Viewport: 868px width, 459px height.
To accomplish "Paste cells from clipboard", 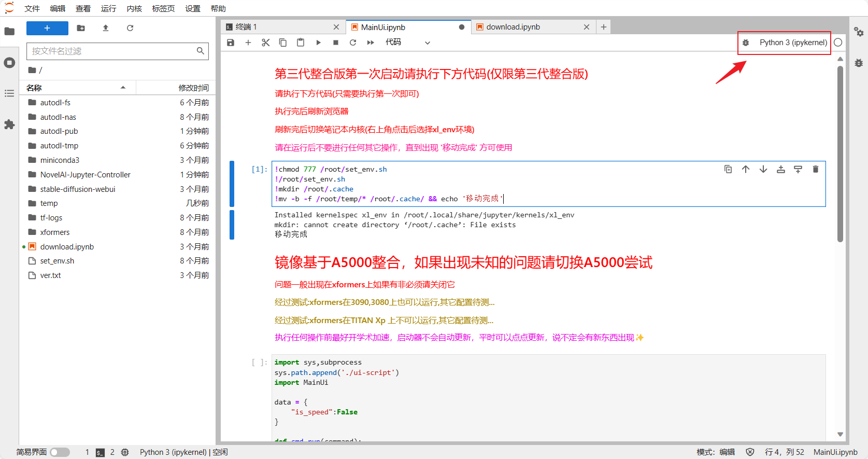I will tap(301, 43).
